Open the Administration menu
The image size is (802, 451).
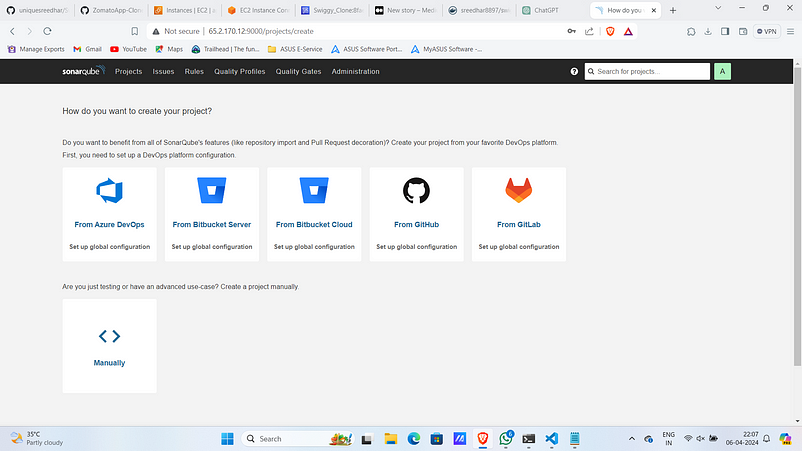tap(355, 72)
